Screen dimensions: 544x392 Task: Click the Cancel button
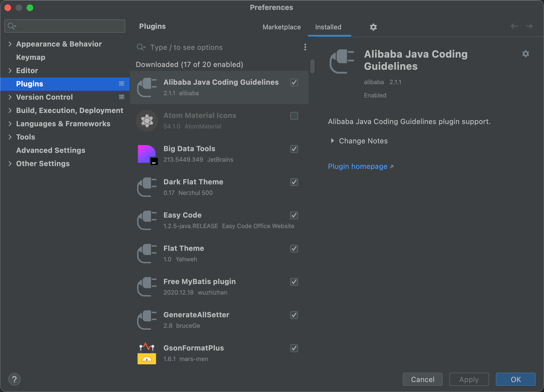(422, 379)
